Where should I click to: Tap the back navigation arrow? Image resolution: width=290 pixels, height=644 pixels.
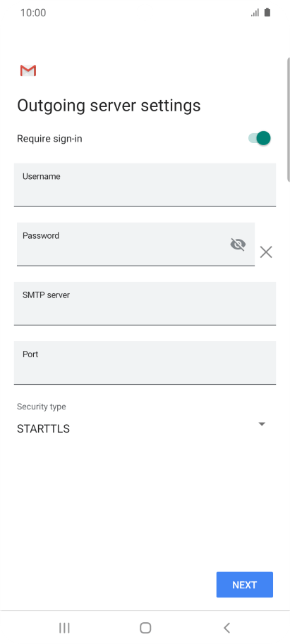point(226,628)
